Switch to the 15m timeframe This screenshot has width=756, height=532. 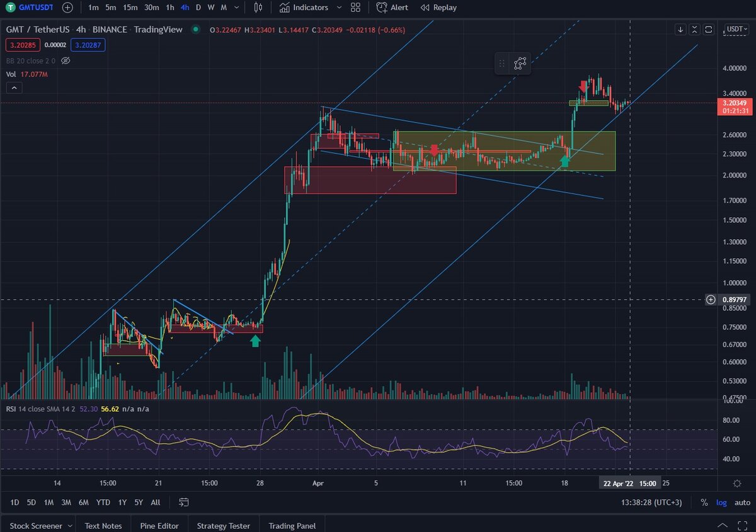(x=130, y=8)
